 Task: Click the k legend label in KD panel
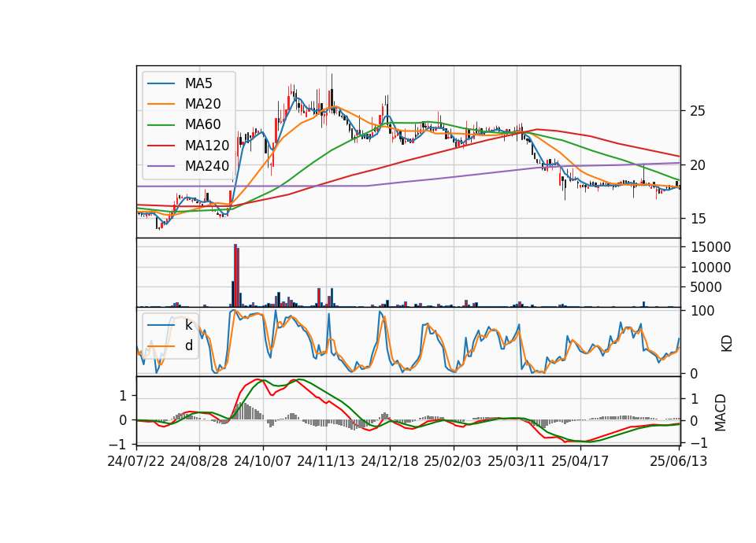(x=188, y=325)
